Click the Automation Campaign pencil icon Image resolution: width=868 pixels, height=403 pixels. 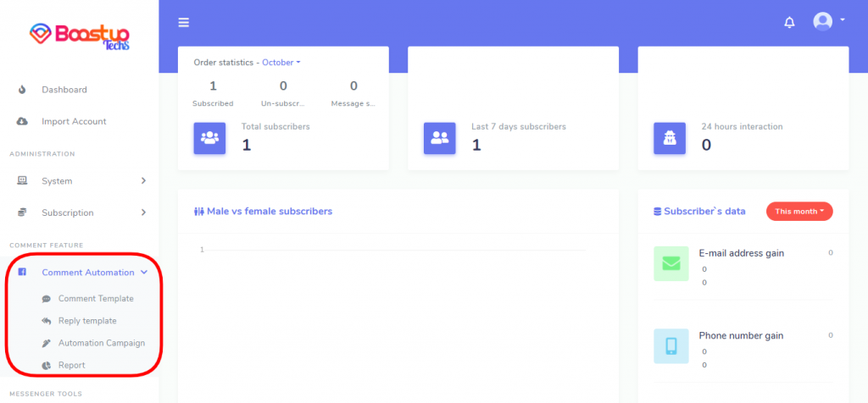46,343
